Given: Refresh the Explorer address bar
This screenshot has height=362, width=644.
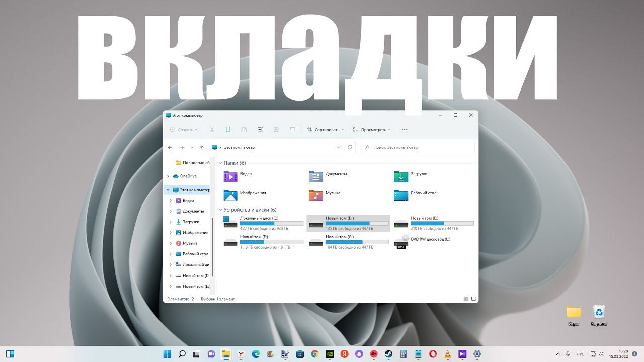Looking at the screenshot, I should click(x=350, y=147).
